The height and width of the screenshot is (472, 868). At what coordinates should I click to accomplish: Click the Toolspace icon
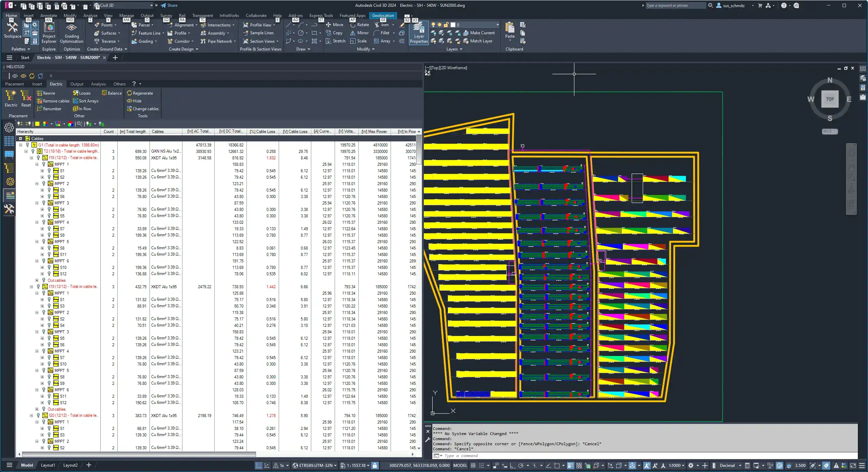pos(12,30)
